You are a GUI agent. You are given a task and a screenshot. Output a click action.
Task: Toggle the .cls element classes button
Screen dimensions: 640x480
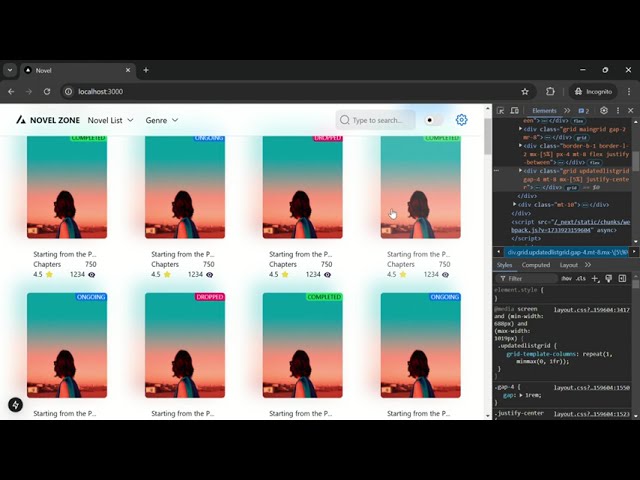click(x=581, y=278)
